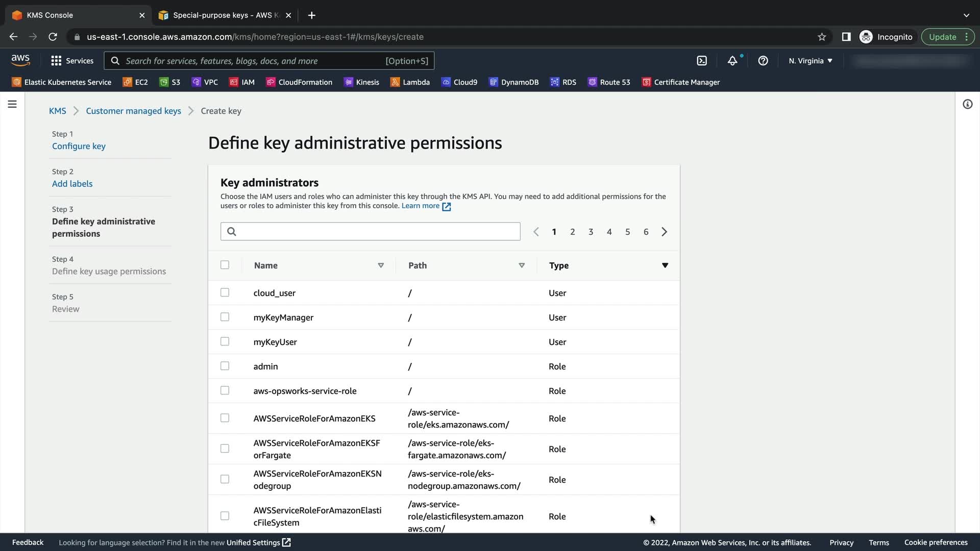Select the admin role checkbox
Screen dimensions: 980x551
(225, 366)
